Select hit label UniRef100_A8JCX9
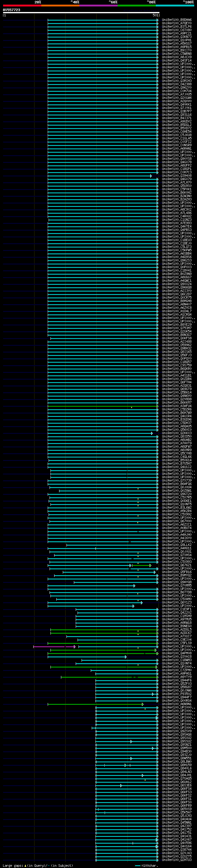This screenshot has width=197, height=868. coord(177,57)
